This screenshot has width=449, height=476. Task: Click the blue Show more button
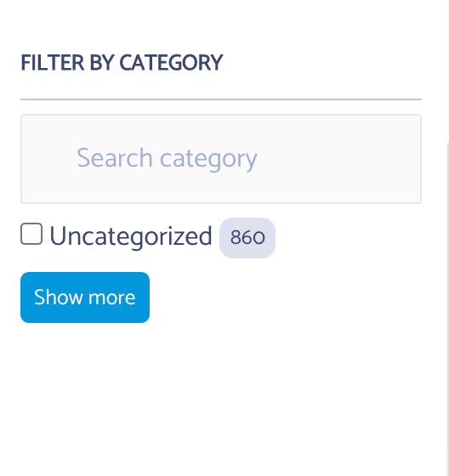click(85, 297)
